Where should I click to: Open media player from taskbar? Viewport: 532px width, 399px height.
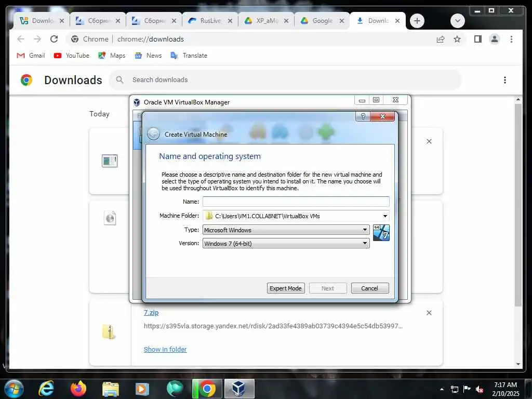[142, 389]
